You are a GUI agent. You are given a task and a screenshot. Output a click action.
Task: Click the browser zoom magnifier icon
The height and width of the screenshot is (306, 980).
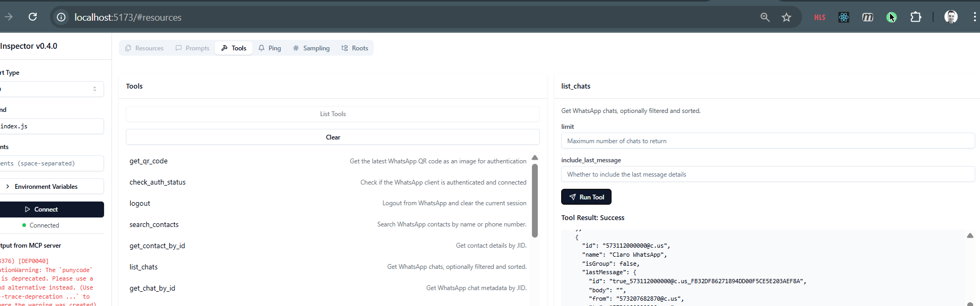[x=764, y=18]
